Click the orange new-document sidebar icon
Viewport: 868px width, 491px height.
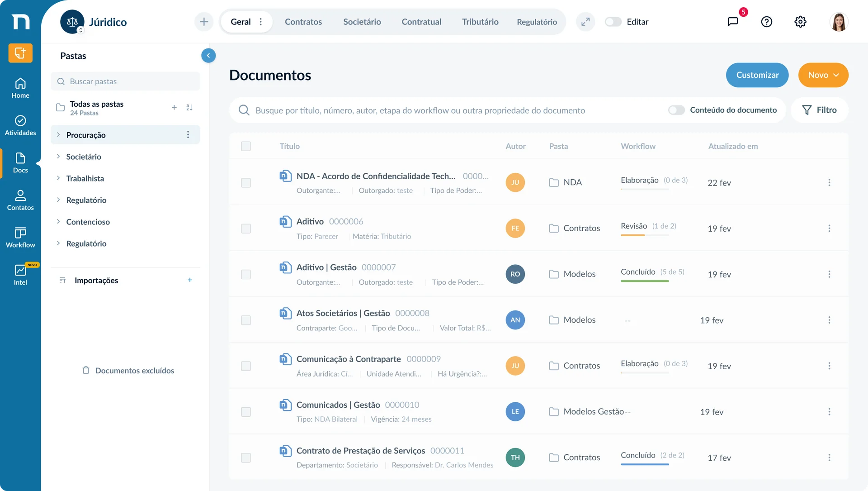(20, 53)
